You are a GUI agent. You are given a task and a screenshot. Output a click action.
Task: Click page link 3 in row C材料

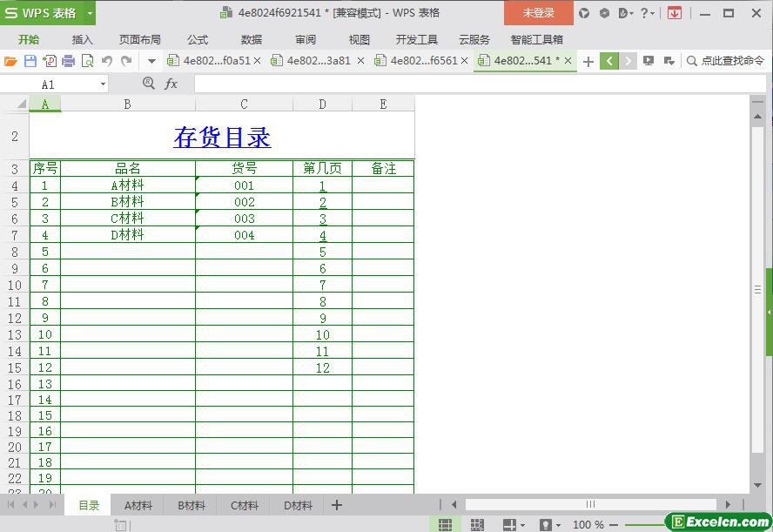(322, 219)
